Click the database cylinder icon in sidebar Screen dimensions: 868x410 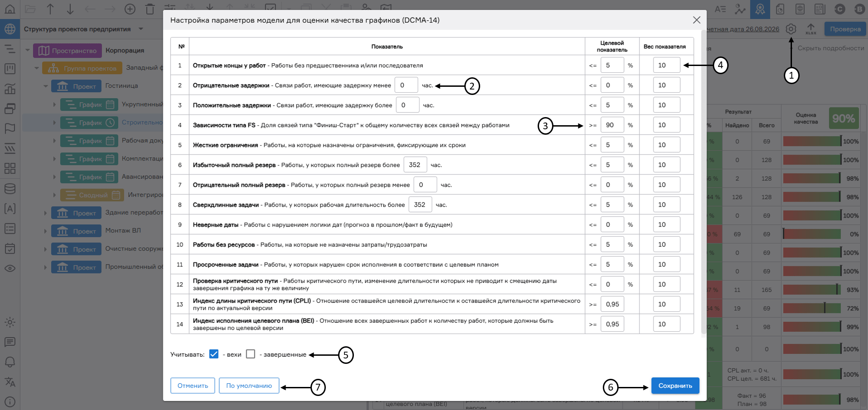[x=10, y=189]
